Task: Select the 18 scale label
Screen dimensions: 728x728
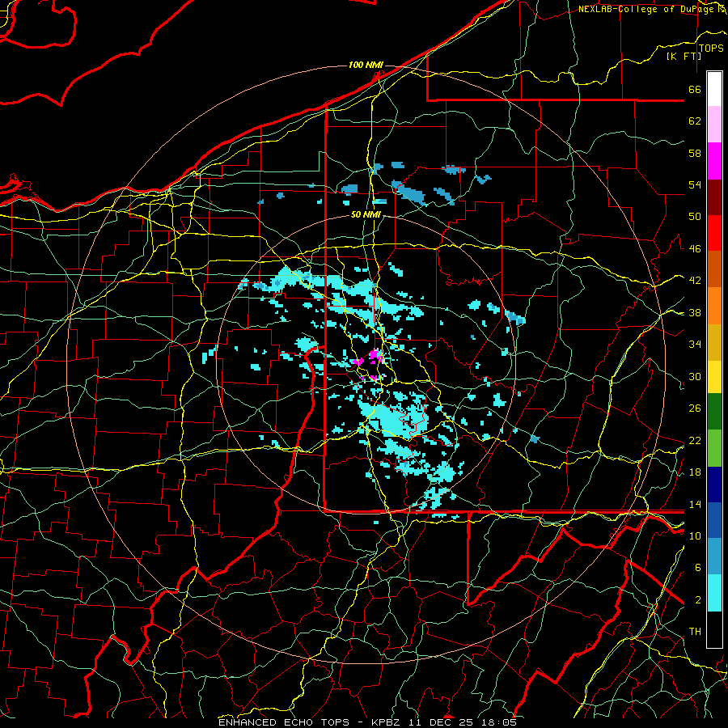Action: 695,472
